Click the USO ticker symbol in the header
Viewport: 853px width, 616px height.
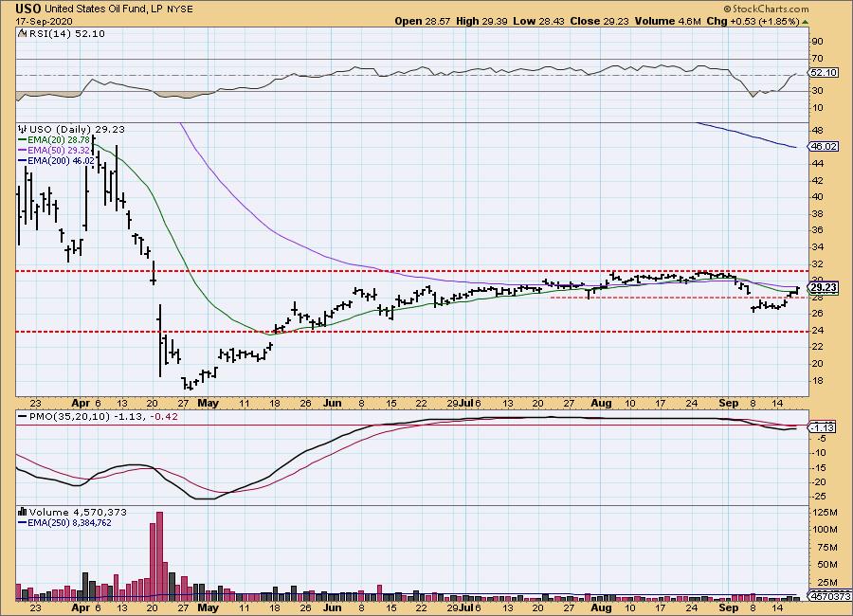tap(27, 9)
